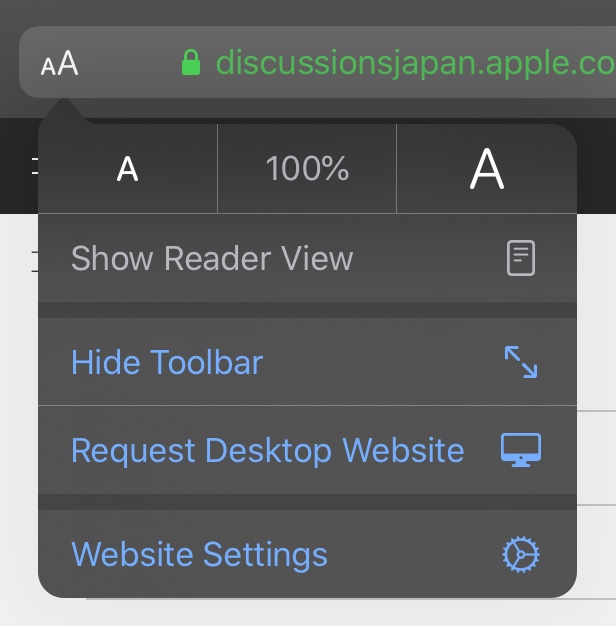Tap dark toolbar area left of address bar
616x626 pixels.
(8, 64)
